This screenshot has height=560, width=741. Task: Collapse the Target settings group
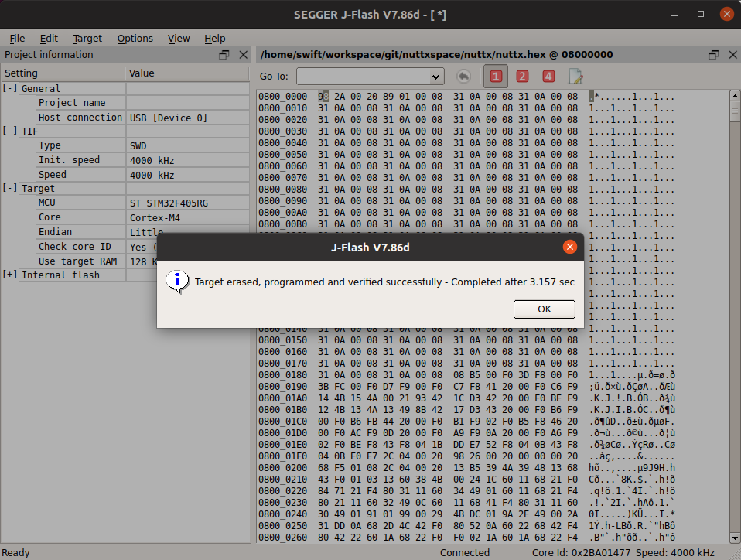click(10, 188)
